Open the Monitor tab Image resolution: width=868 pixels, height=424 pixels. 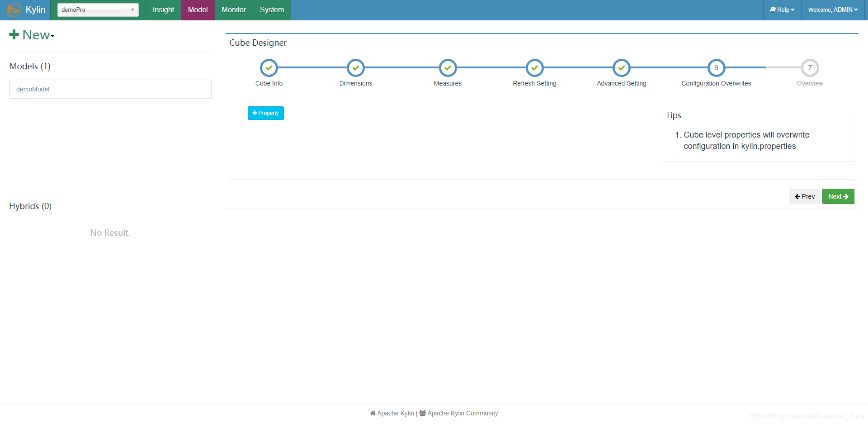[x=234, y=10]
